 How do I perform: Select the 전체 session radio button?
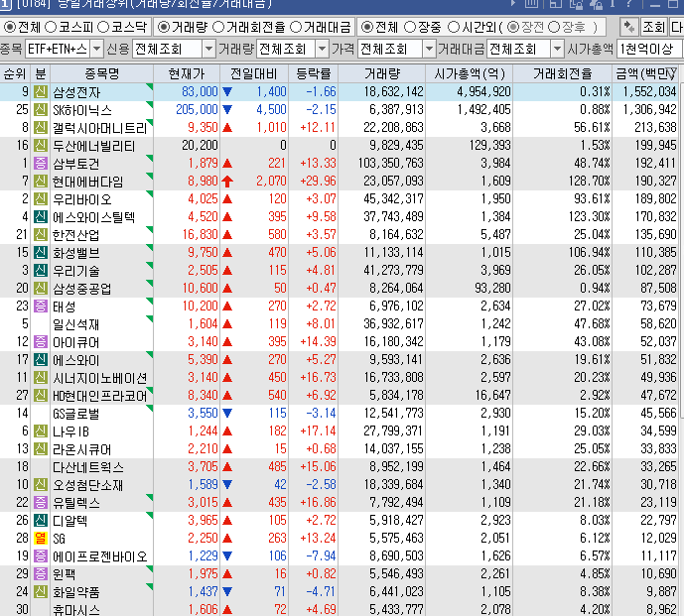point(367,28)
